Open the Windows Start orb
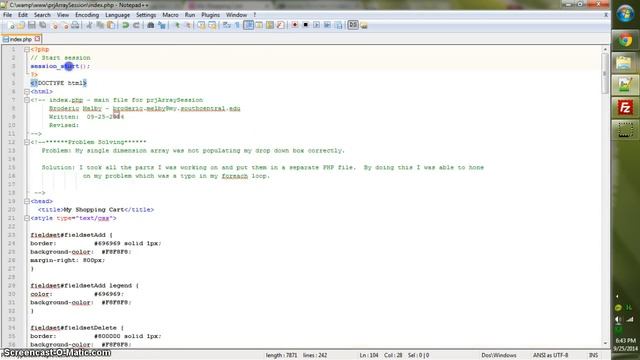This screenshot has height=360, width=640. coord(625,13)
